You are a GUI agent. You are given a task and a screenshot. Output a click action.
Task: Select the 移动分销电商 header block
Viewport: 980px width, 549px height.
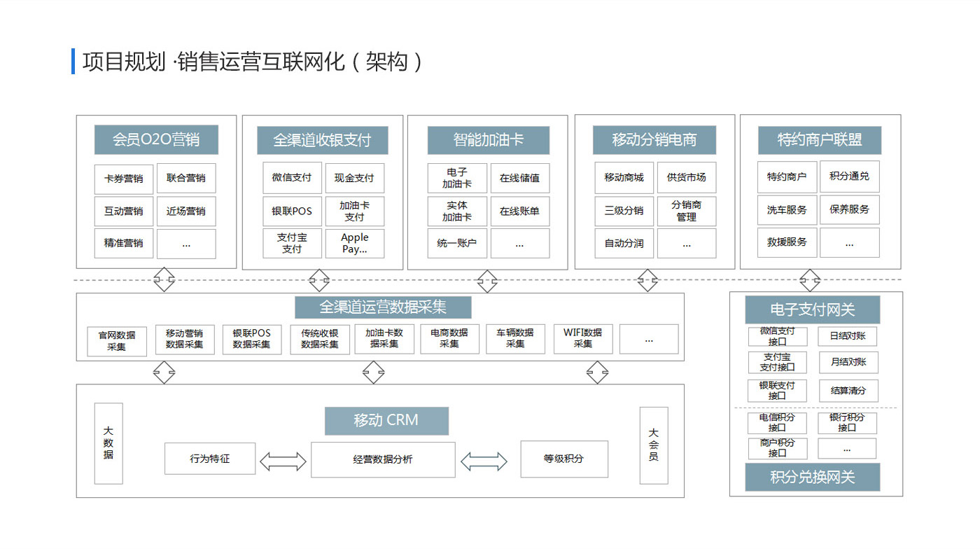pyautogui.click(x=654, y=139)
